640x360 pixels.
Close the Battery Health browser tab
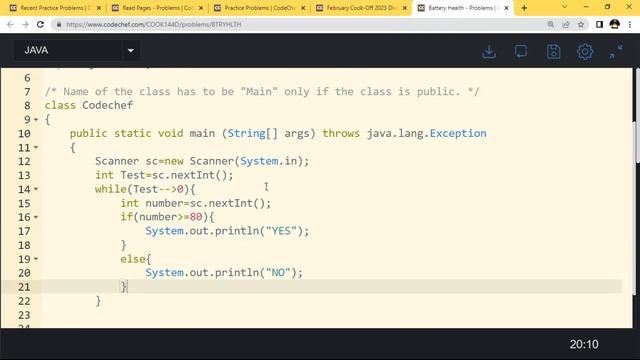(x=506, y=8)
